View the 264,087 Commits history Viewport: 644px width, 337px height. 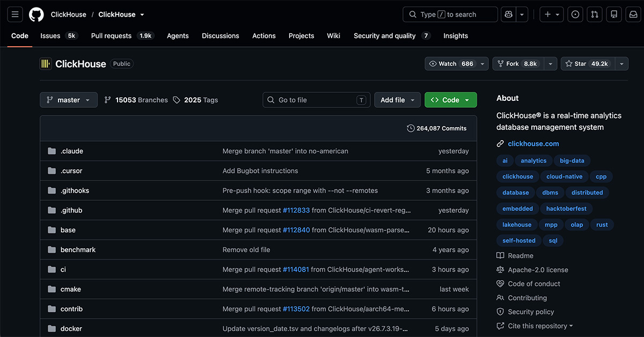click(x=437, y=128)
